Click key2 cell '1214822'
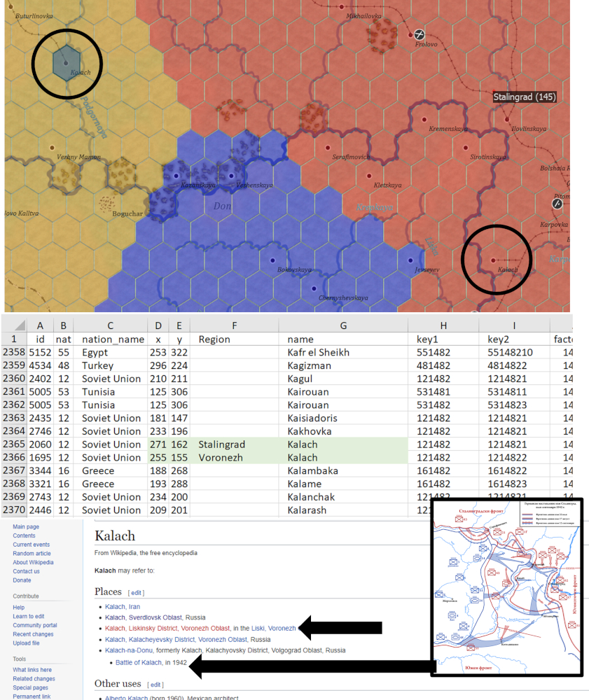 tap(513, 457)
